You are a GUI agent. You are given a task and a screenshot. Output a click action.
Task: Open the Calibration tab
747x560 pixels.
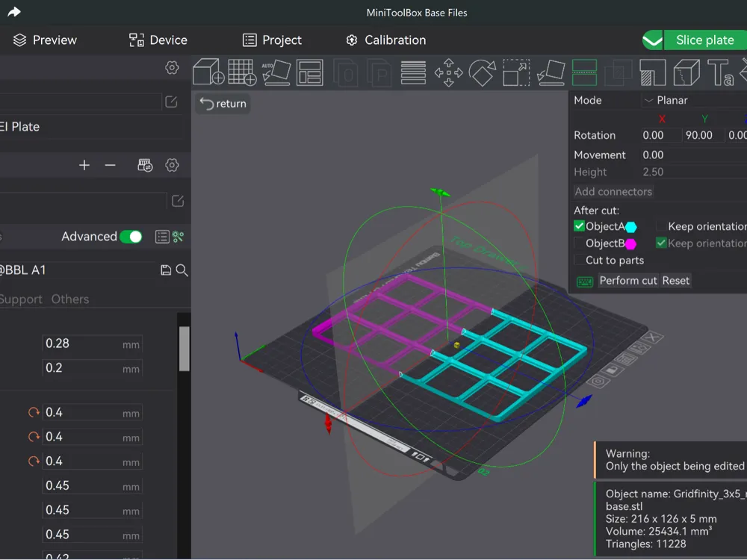(x=386, y=40)
